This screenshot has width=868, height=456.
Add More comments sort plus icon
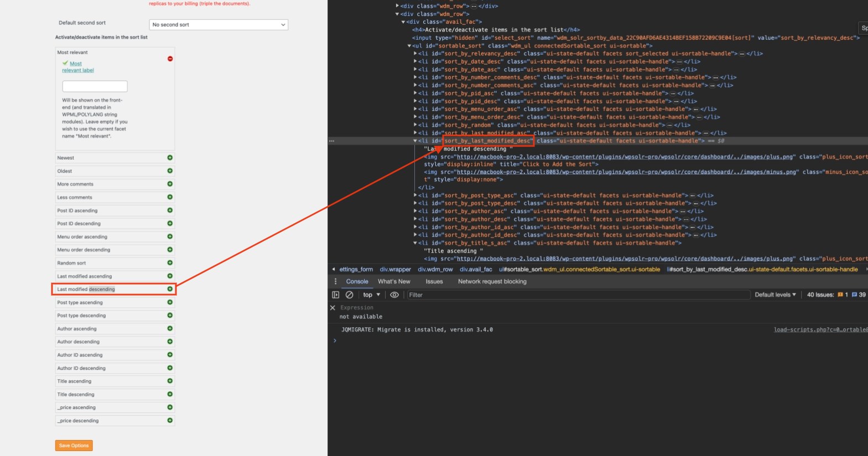pyautogui.click(x=170, y=184)
